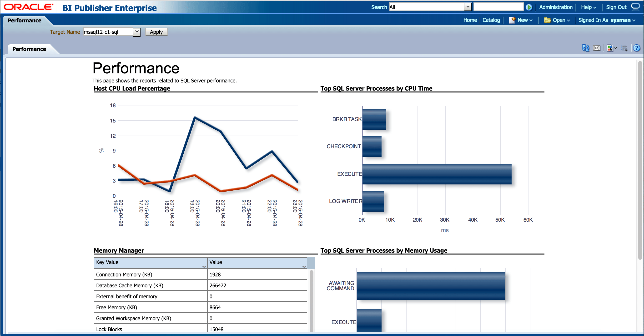644x336 pixels.
Task: Click the Parameters (ab) icon
Action: coord(597,48)
